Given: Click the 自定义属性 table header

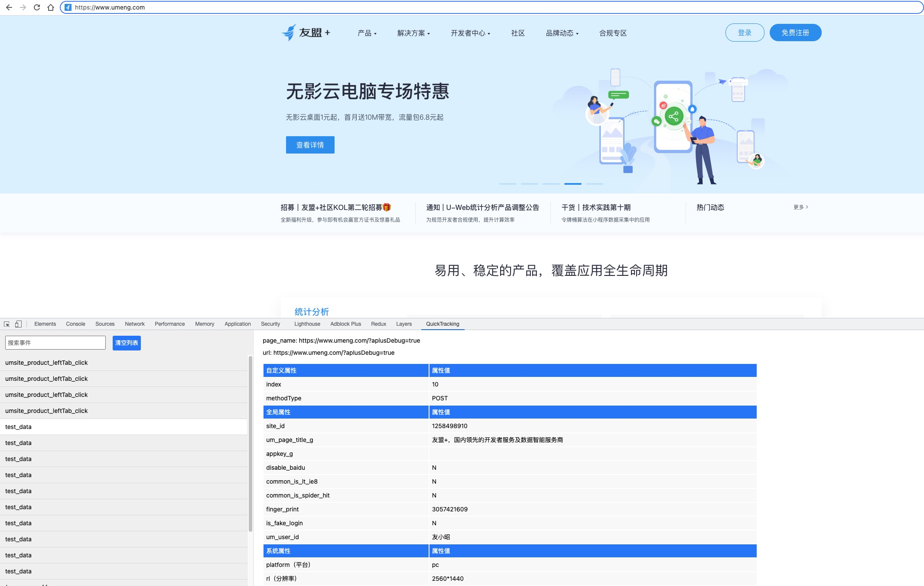Looking at the screenshot, I should [346, 370].
